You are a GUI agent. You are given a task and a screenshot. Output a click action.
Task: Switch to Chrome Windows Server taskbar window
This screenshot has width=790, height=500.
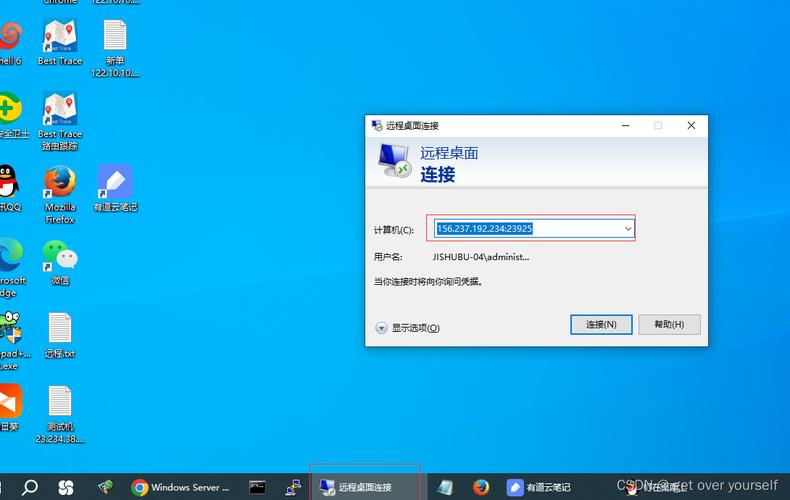[180, 487]
